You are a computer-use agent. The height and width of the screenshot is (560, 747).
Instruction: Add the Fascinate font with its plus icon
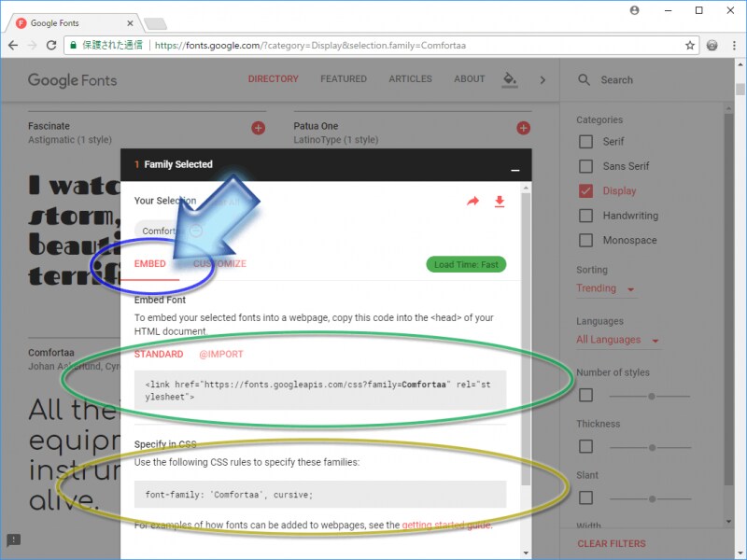pyautogui.click(x=258, y=128)
